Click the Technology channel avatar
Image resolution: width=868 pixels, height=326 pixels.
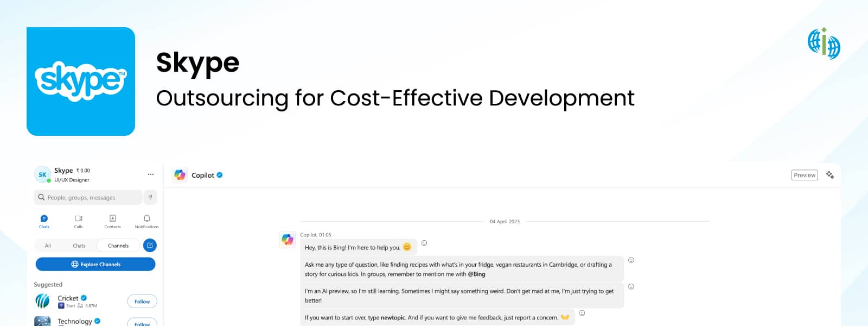pos(42,322)
